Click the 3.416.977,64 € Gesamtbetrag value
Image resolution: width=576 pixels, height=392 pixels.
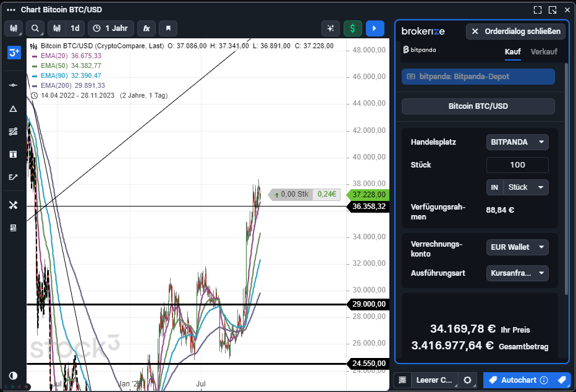click(452, 346)
